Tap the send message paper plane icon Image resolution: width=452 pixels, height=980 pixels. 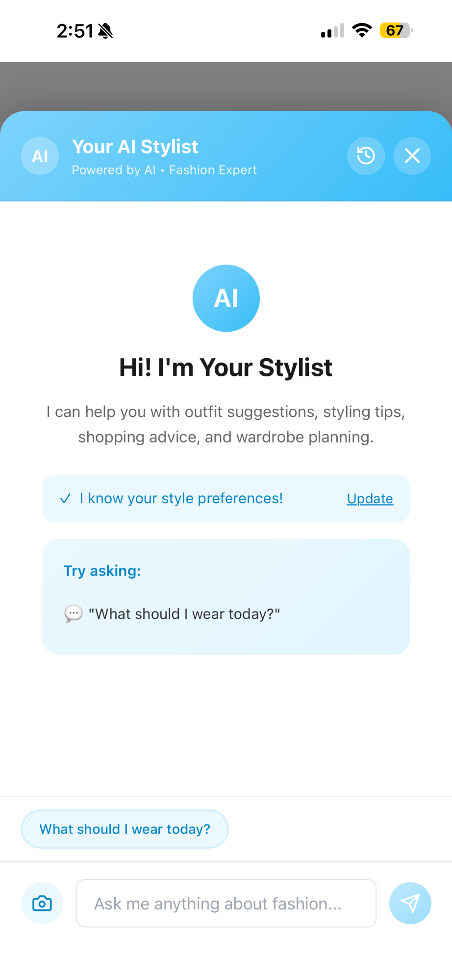410,903
